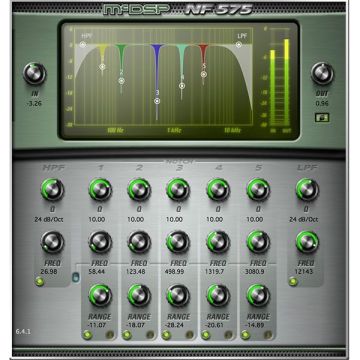Screen dimensions: 360x360
Task: Toggle the blue notch frequency link icon
Action: 76,278
